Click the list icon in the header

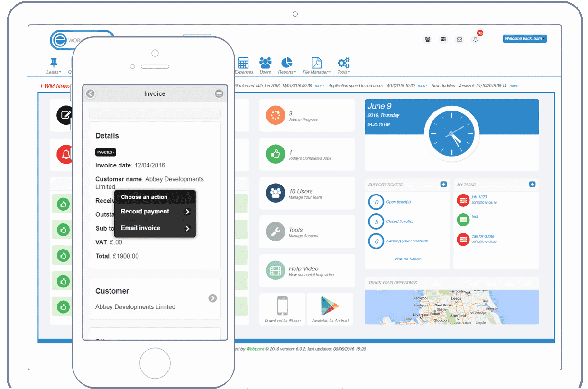click(444, 39)
